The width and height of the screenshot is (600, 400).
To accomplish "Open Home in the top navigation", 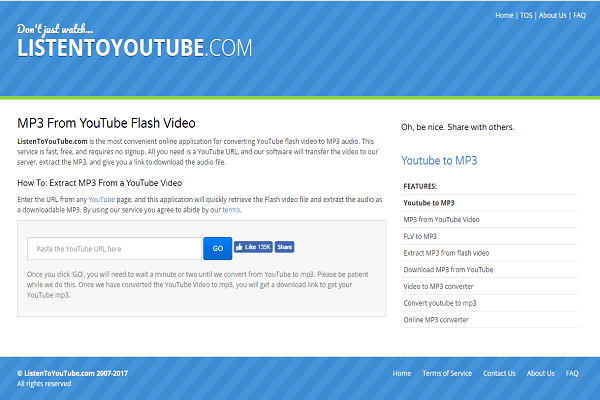I will (x=504, y=15).
